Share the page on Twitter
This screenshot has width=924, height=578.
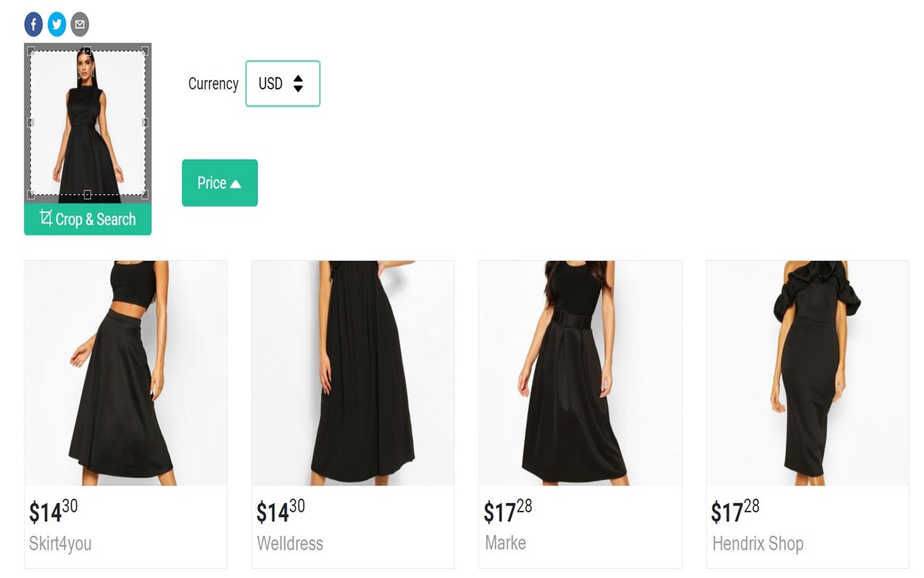click(x=56, y=25)
